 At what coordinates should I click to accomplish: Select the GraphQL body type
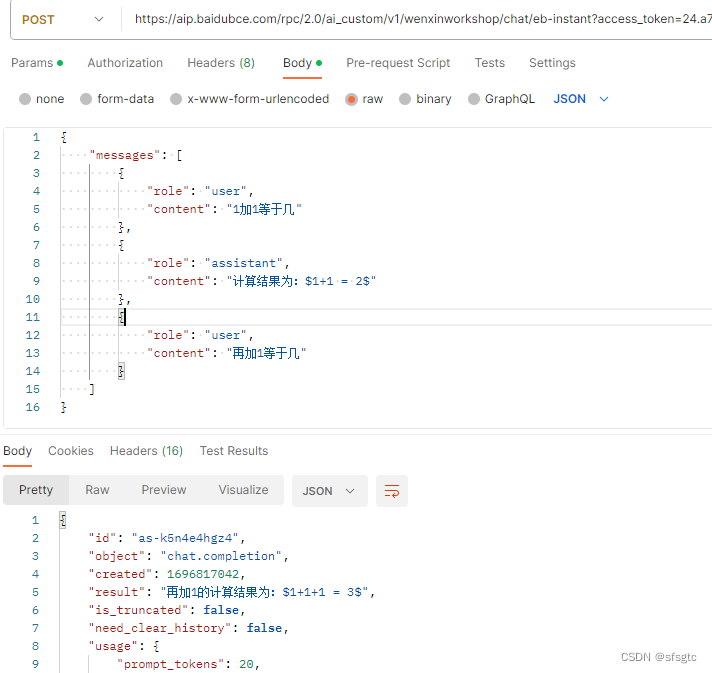501,99
